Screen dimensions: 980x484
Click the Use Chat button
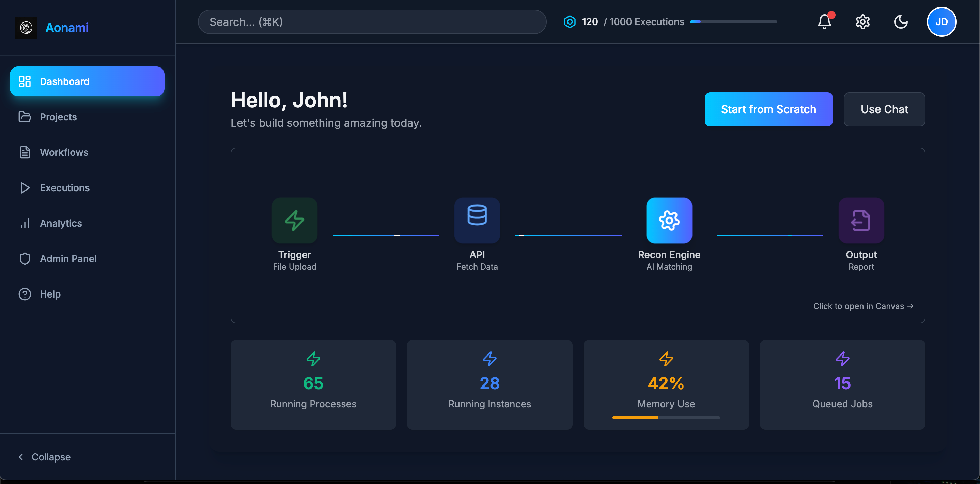tap(884, 109)
